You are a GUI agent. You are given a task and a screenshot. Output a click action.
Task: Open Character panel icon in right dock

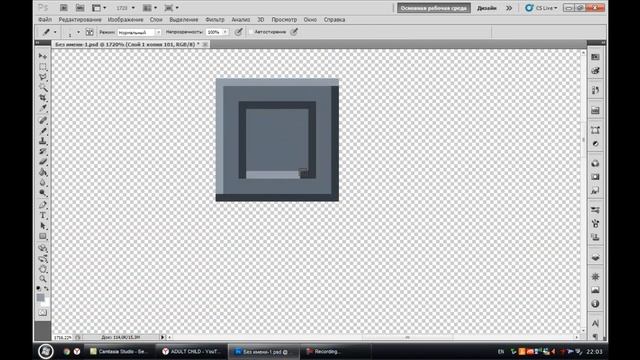[595, 324]
